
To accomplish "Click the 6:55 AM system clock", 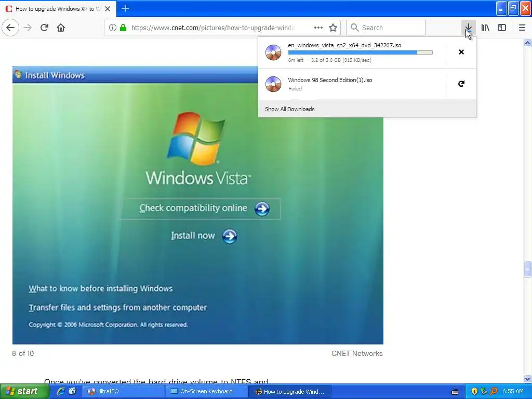I will click(x=513, y=391).
